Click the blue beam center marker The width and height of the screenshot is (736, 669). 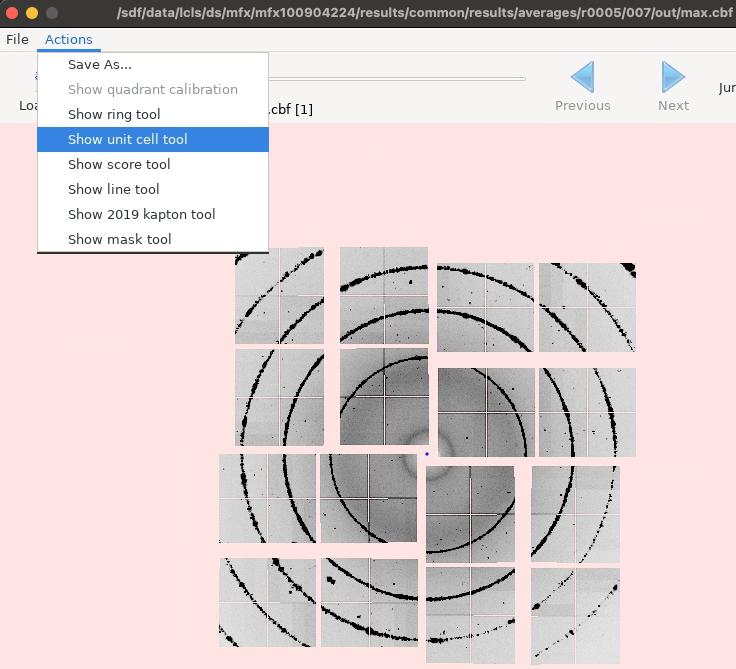coord(427,454)
